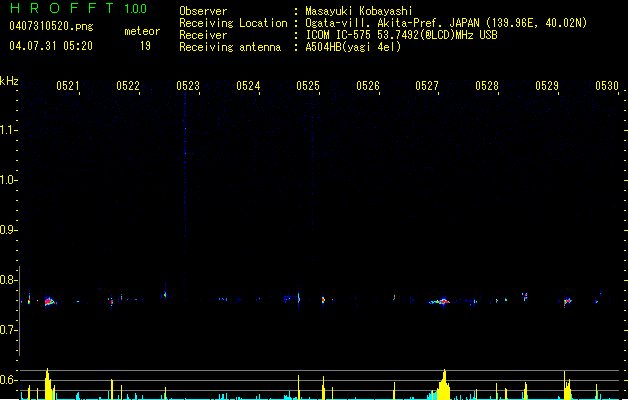Click the kHz axis unit label

pos(9,81)
